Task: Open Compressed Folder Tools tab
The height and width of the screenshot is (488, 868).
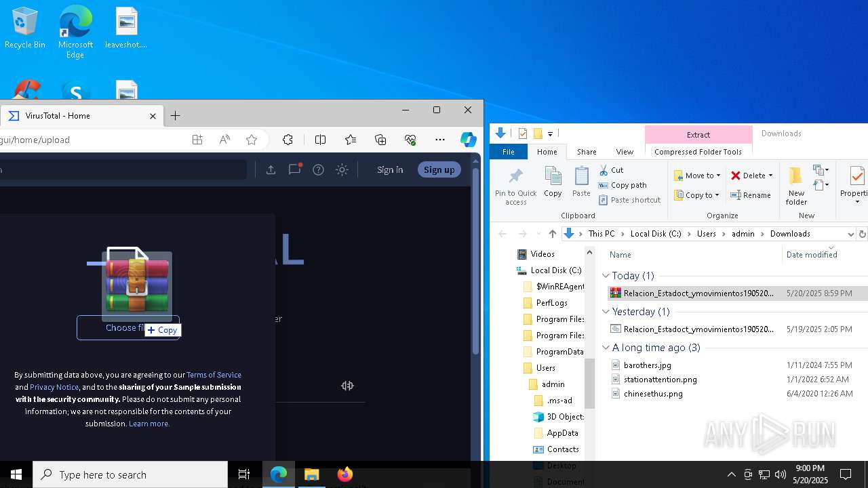Action: pyautogui.click(x=698, y=152)
